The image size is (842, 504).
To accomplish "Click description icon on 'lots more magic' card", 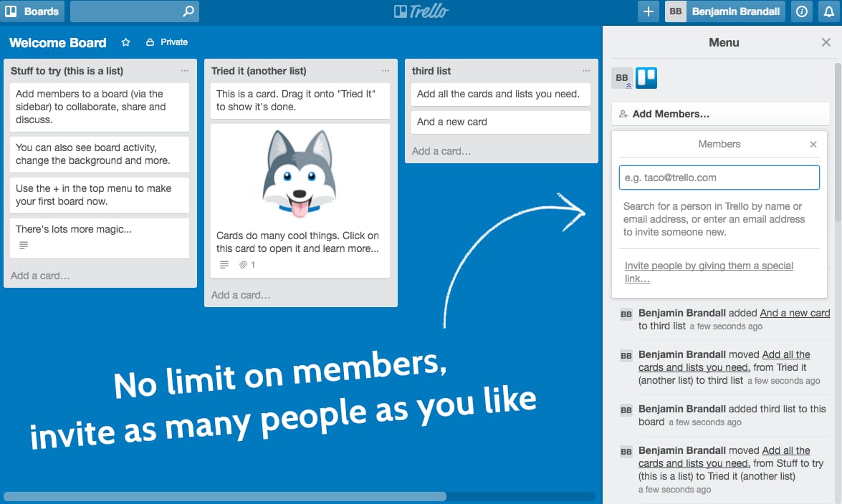I will point(24,246).
